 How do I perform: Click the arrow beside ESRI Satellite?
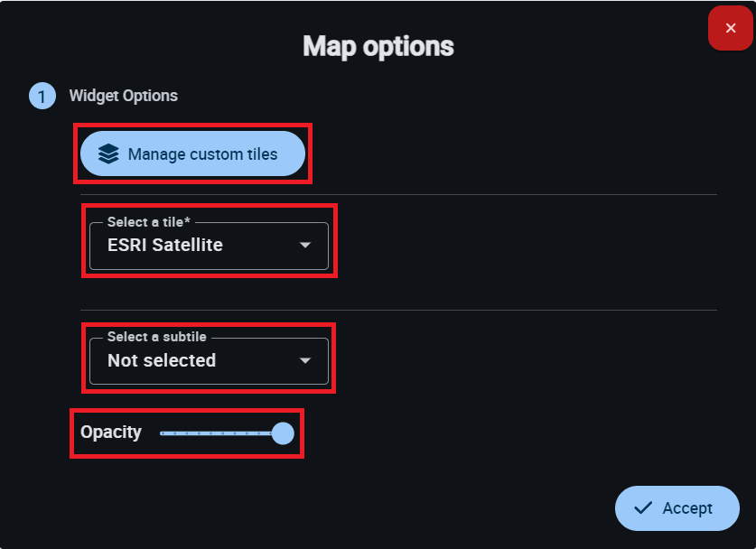pyautogui.click(x=305, y=246)
